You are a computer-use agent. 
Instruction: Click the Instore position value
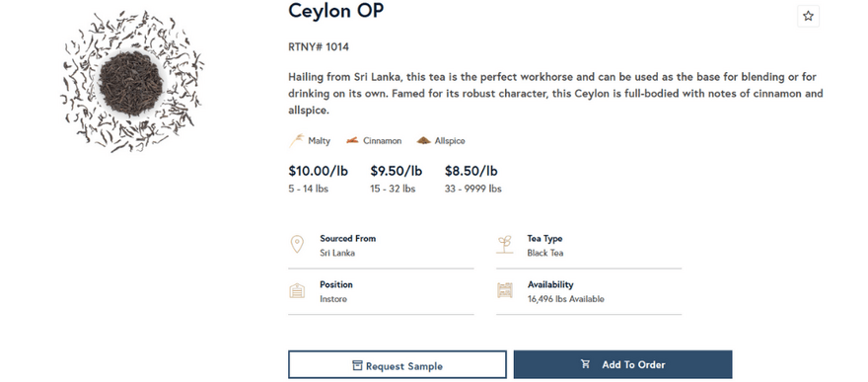[333, 299]
